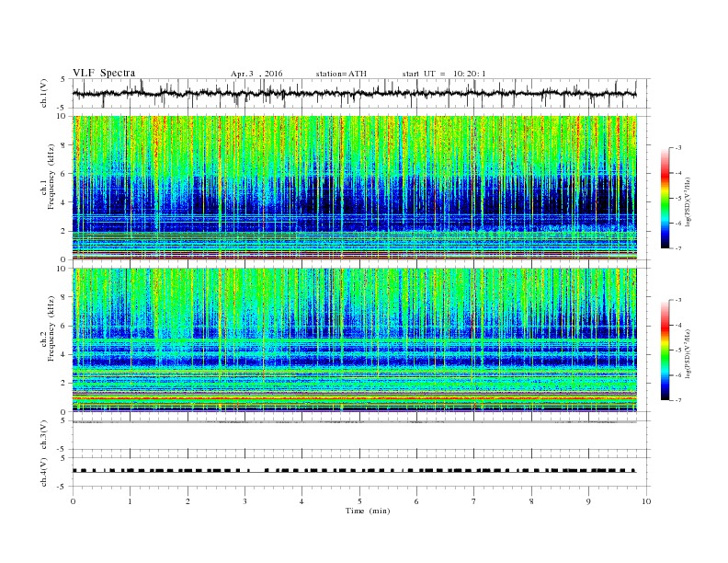Screen dimensions: 728x563
Task: Click the "-5" tick on upper colorbar
Action: [x=678, y=199]
